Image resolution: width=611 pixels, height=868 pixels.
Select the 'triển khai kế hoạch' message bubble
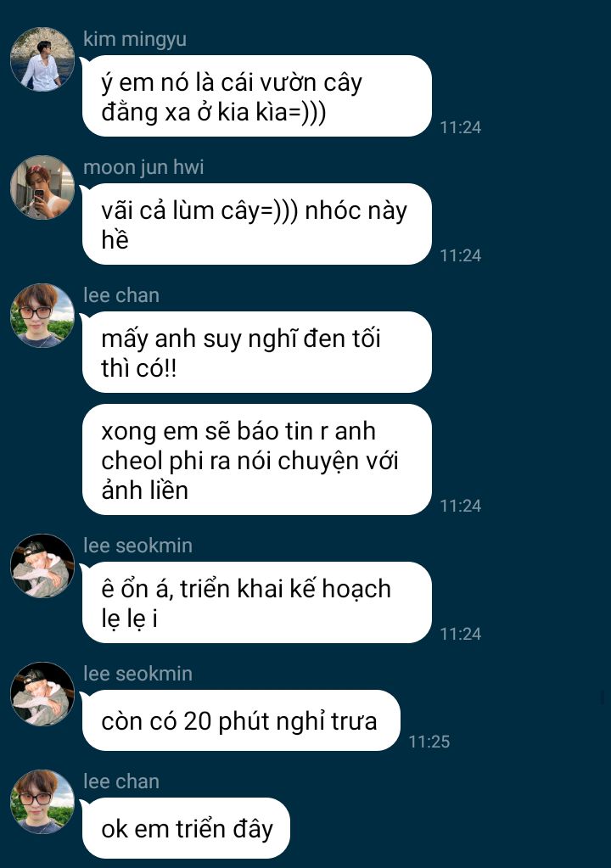coord(257,602)
